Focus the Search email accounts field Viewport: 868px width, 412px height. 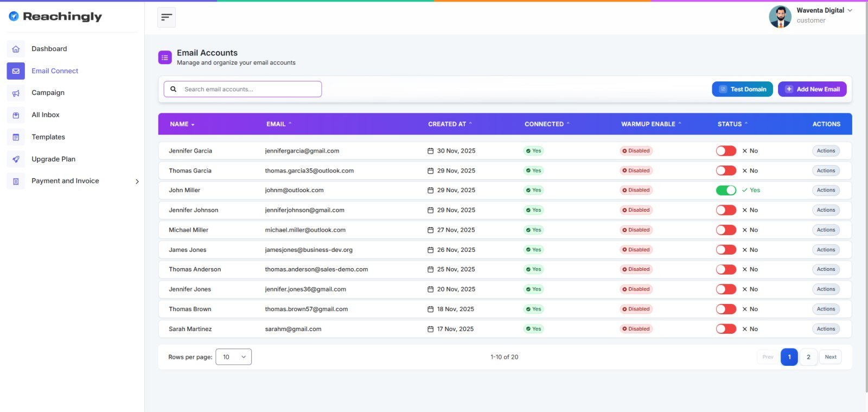tap(250, 90)
